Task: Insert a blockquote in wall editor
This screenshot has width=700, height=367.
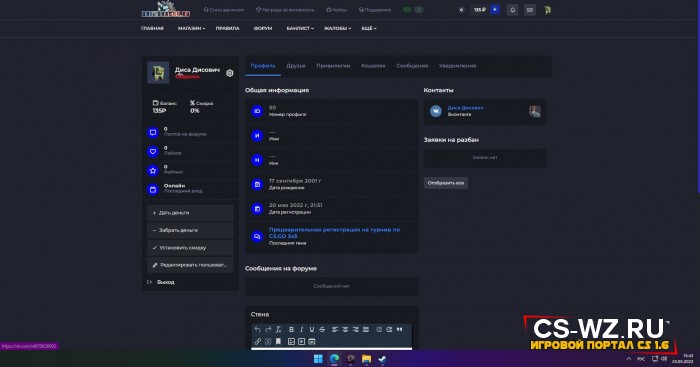Action: click(399, 329)
